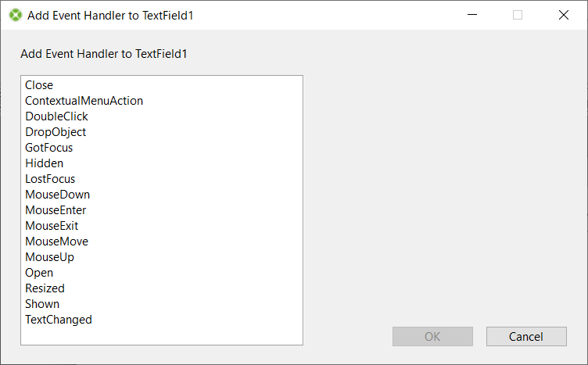
Task: Pick the DropObject event handler
Action: tap(56, 132)
